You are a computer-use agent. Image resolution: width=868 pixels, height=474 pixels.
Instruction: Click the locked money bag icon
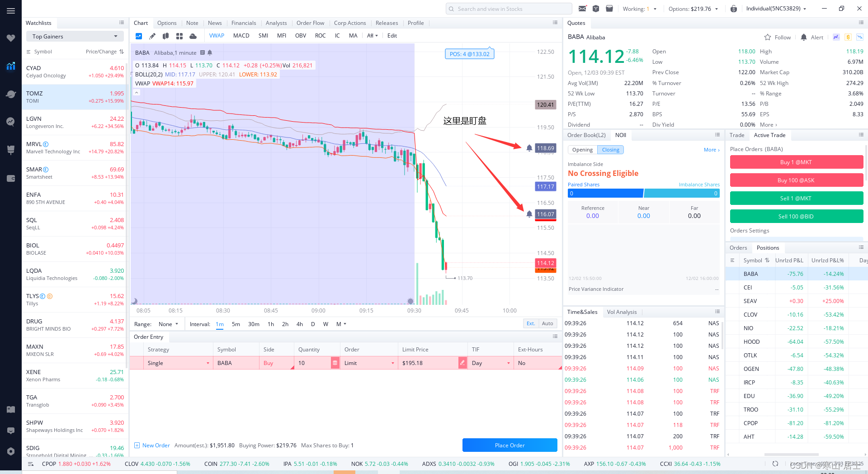click(x=734, y=9)
